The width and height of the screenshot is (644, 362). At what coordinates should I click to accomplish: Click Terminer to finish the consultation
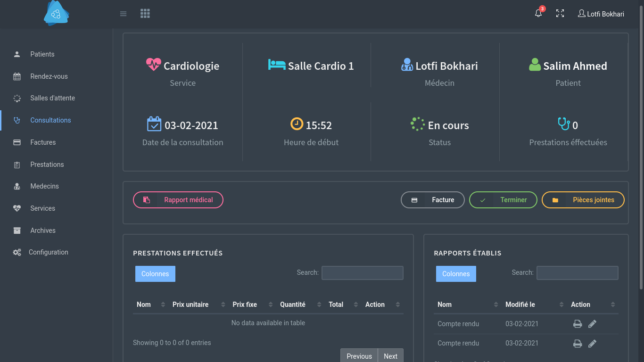coord(503,200)
